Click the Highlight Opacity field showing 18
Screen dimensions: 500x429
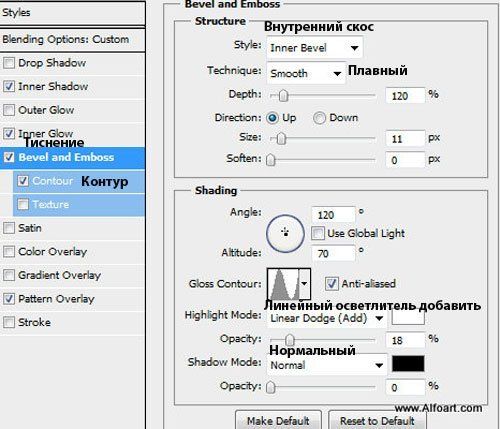(x=405, y=340)
